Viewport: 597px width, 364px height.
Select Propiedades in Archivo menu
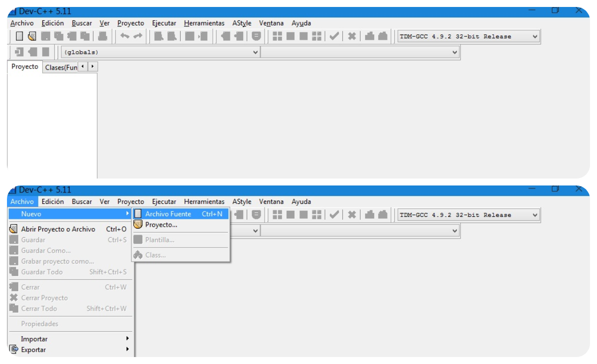(x=71, y=324)
